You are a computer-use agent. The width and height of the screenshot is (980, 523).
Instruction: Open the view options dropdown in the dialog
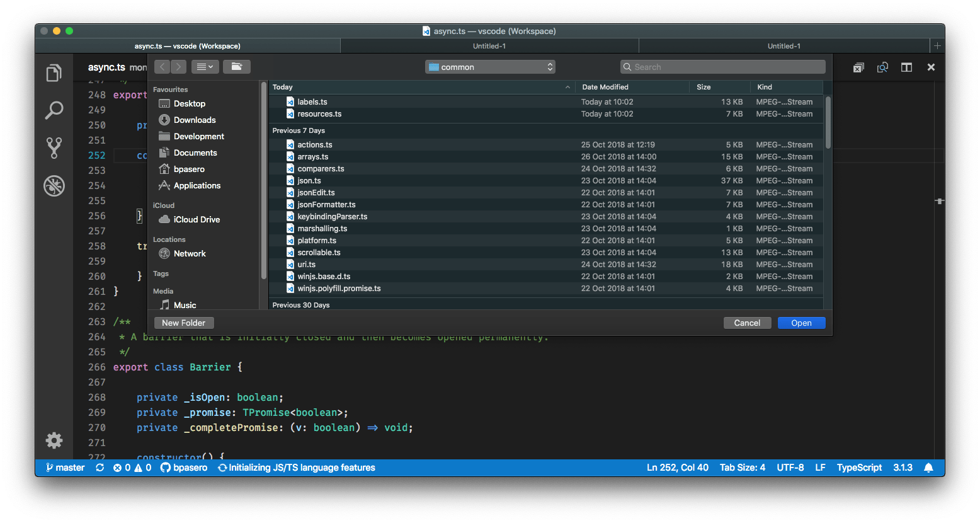coord(205,66)
